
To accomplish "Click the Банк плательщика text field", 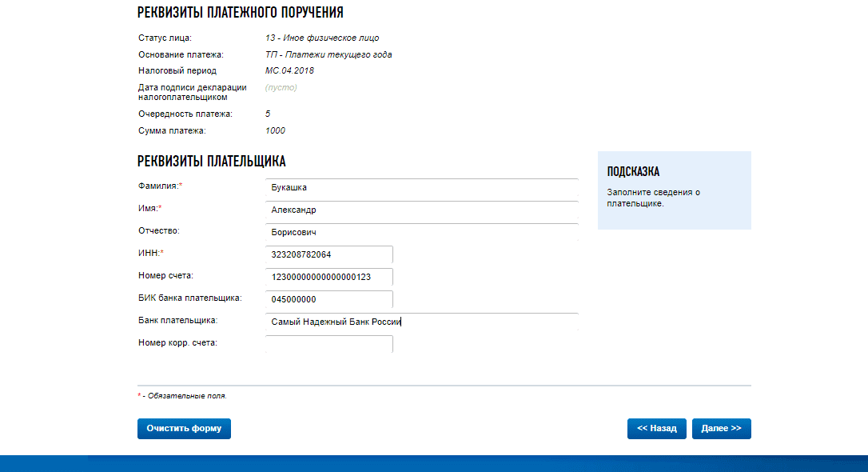I will tap(420, 322).
